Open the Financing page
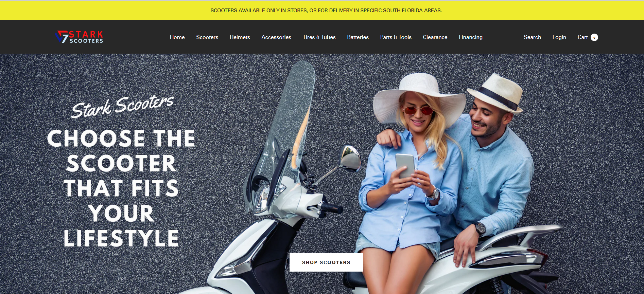The image size is (644, 294). click(470, 37)
